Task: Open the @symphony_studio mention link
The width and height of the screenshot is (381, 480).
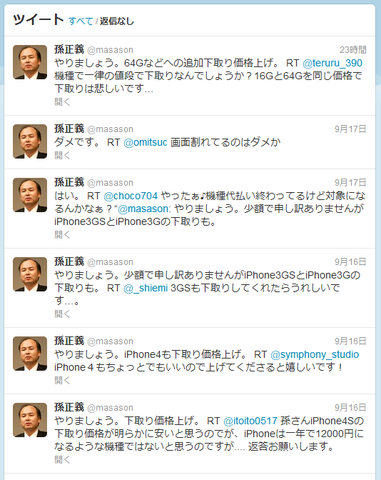Action: pos(315,354)
